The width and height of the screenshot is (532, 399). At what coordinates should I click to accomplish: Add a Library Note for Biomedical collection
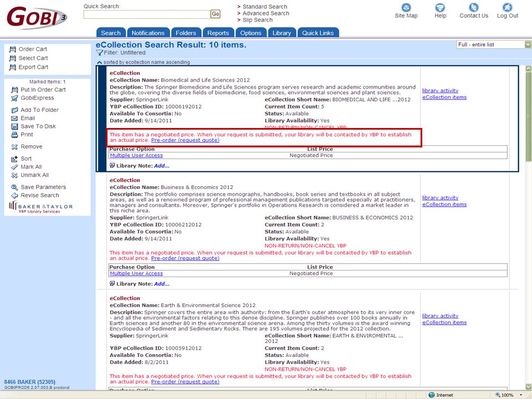[161, 166]
